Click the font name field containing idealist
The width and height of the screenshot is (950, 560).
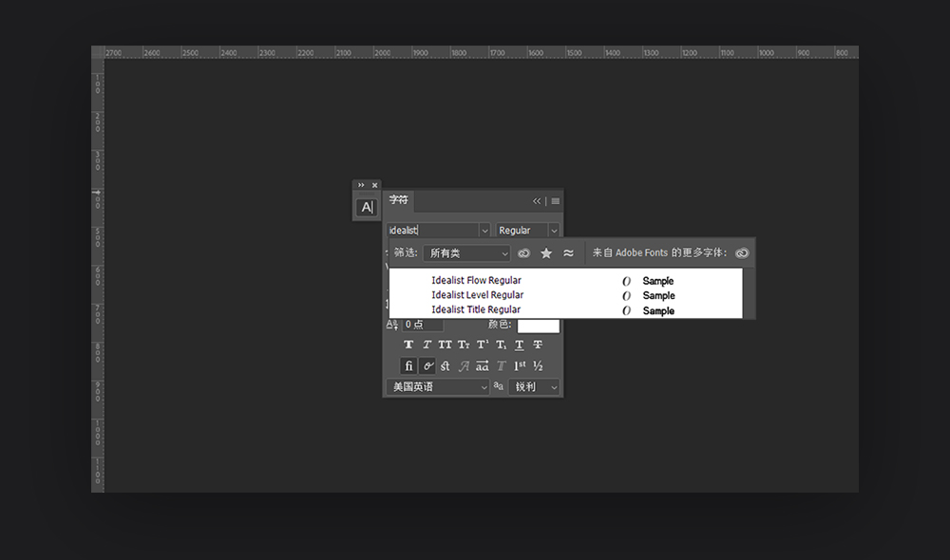432,231
